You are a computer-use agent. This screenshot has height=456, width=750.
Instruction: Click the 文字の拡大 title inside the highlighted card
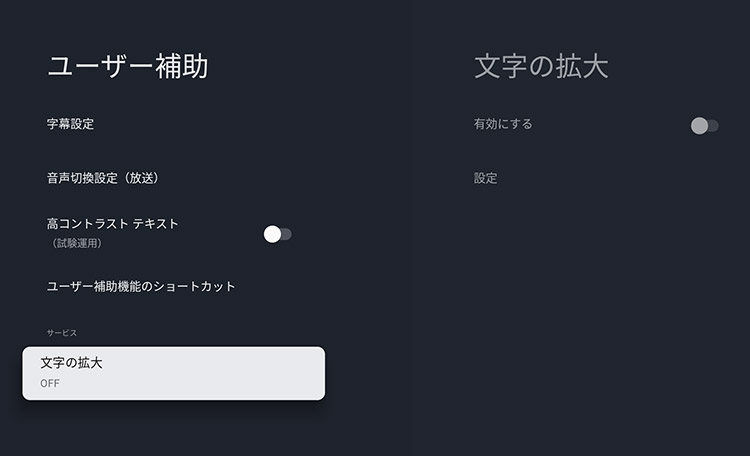[71, 363]
